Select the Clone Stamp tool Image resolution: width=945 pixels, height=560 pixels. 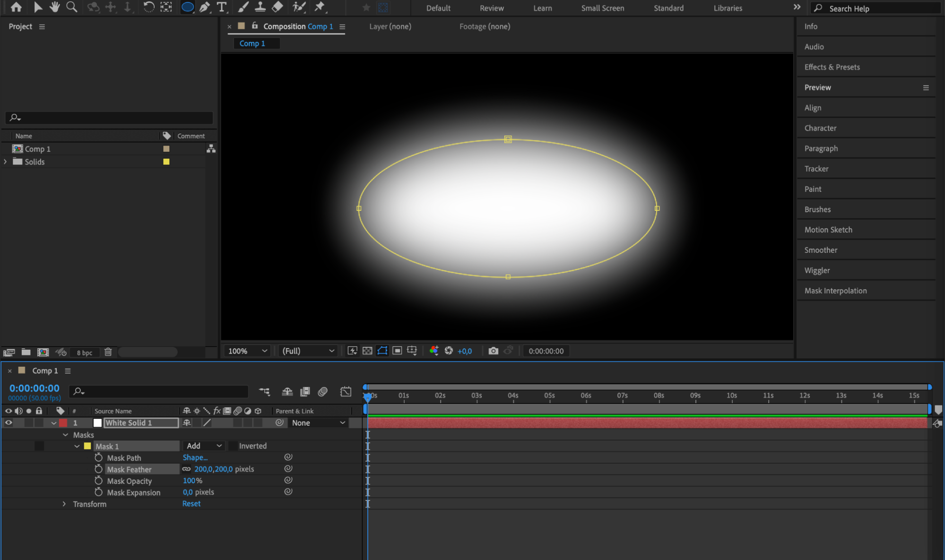260,7
